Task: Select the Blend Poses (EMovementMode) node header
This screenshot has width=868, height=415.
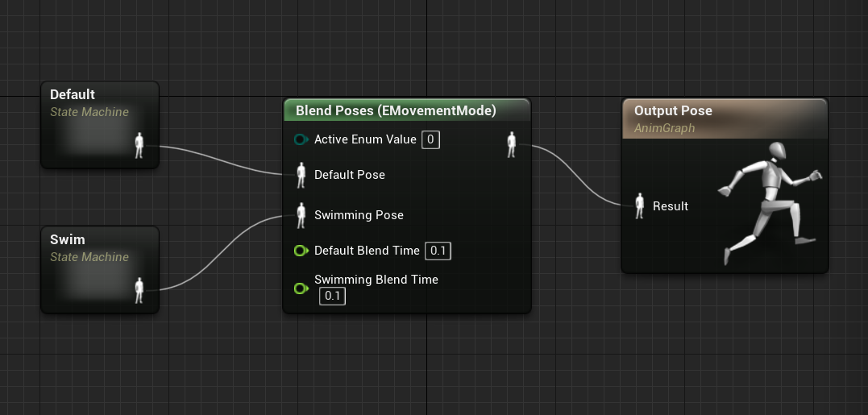Action: coord(407,110)
